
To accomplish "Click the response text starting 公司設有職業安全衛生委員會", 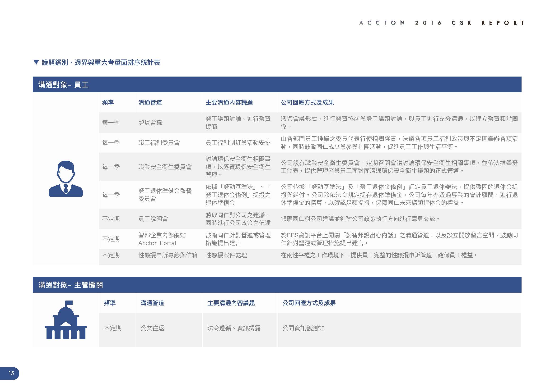I will (x=399, y=167).
